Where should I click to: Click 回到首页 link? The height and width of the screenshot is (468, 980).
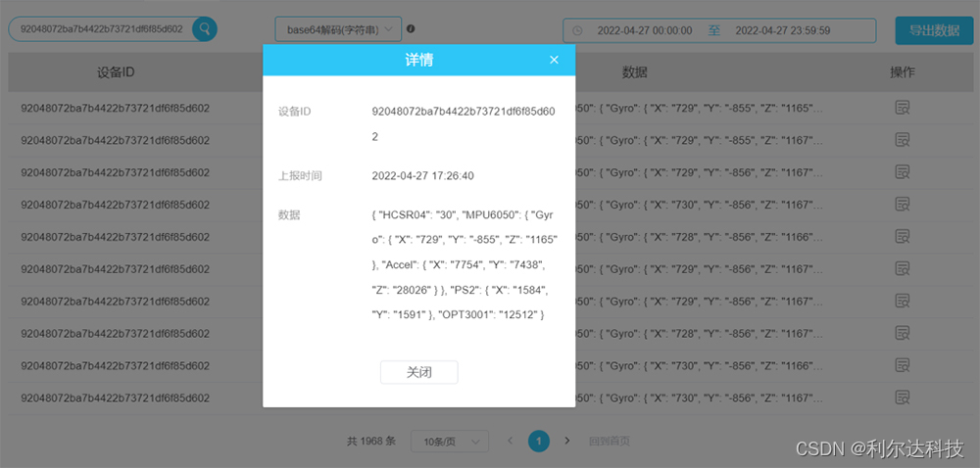point(610,442)
